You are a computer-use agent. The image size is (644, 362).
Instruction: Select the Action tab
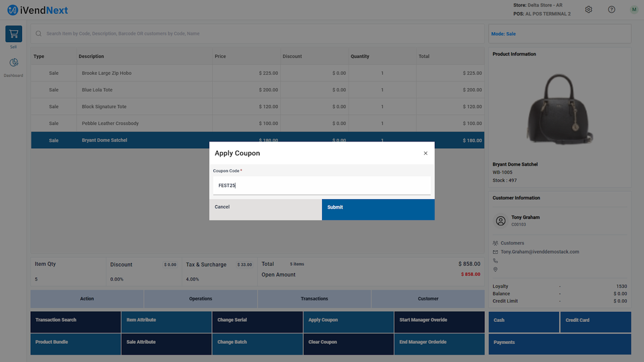click(87, 299)
